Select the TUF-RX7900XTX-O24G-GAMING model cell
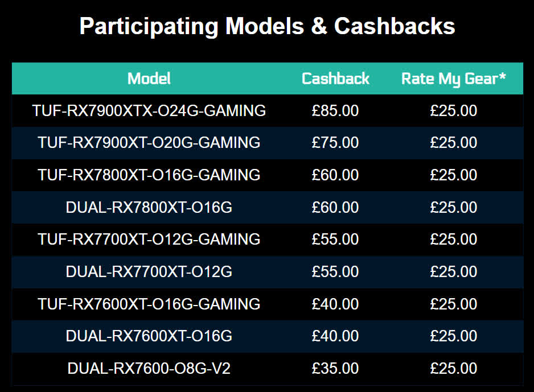 click(149, 111)
